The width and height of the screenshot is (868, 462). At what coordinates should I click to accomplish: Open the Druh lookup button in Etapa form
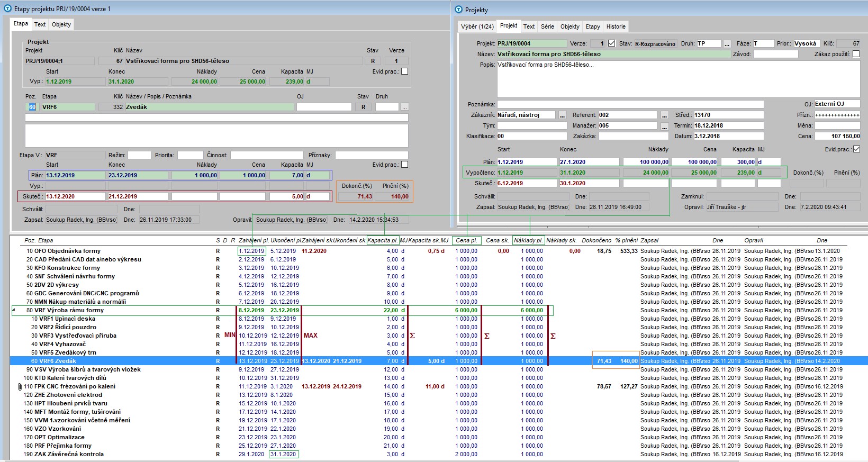pyautogui.click(x=405, y=107)
